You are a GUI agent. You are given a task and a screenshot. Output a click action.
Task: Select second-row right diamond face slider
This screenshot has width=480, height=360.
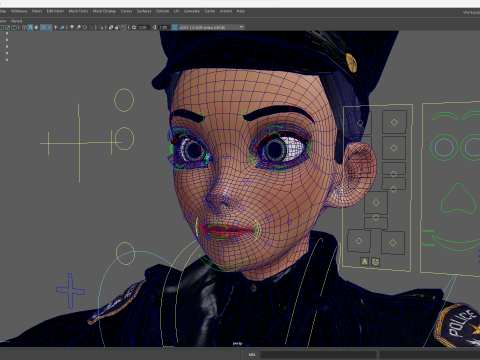pos(394,148)
